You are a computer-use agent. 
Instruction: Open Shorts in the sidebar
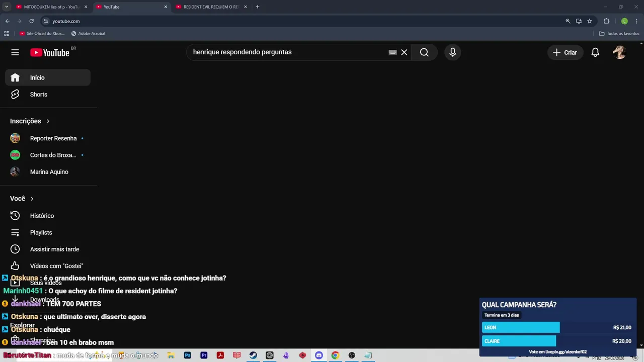[x=48, y=95]
